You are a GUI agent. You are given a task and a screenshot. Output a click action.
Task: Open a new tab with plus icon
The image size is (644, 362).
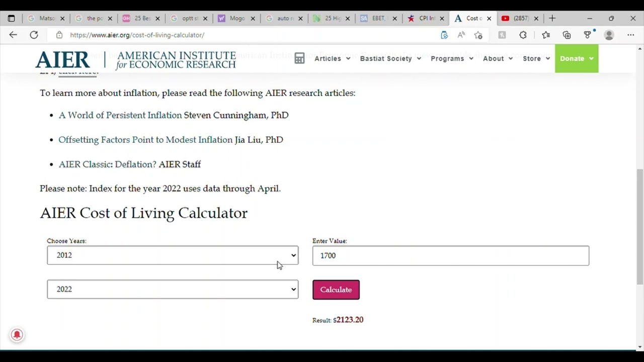click(x=552, y=19)
